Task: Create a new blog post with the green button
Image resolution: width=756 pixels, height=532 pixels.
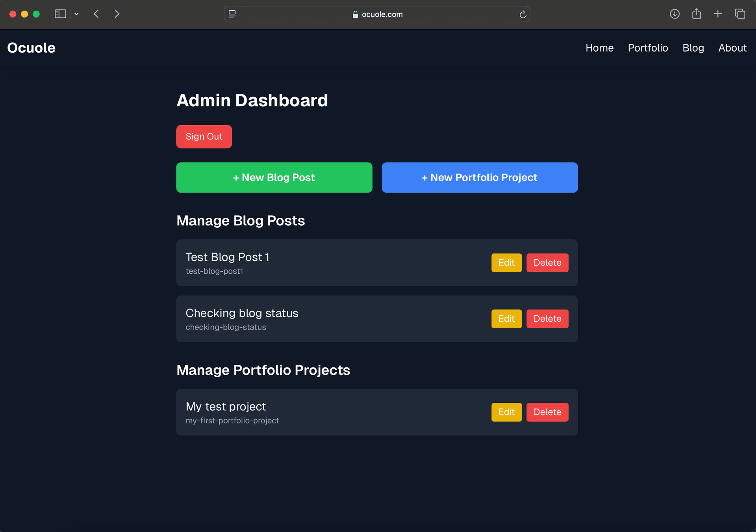Action: pyautogui.click(x=274, y=178)
